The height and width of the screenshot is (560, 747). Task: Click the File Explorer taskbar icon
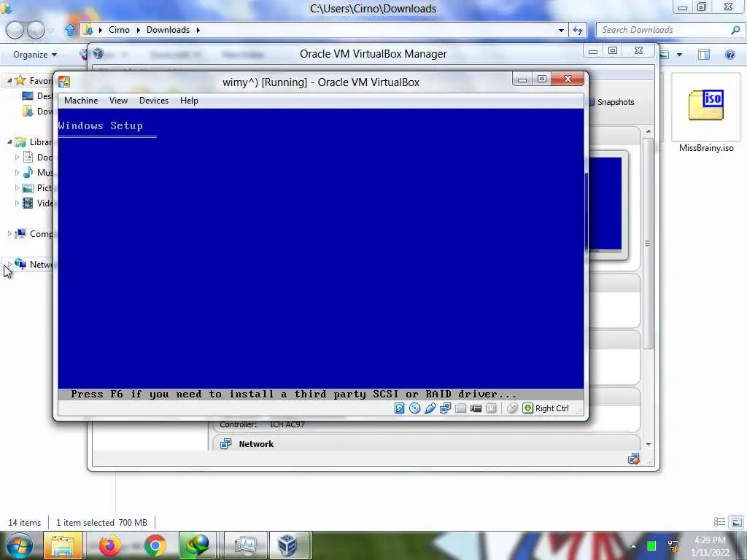point(63,545)
